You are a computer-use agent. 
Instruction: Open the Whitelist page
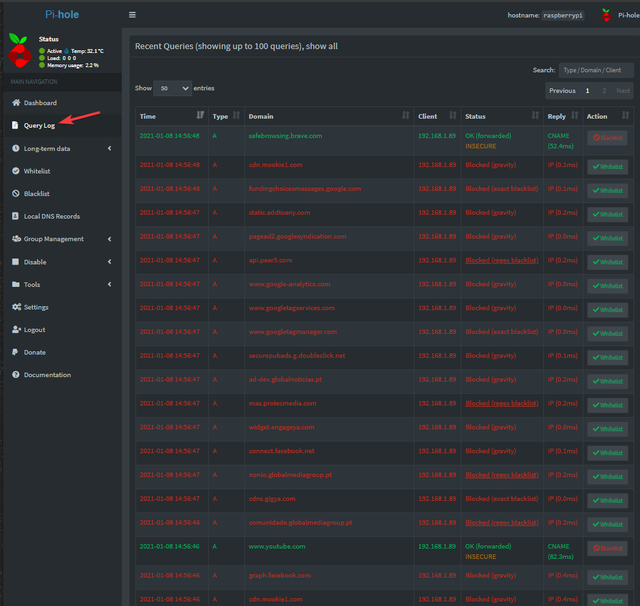pos(37,171)
